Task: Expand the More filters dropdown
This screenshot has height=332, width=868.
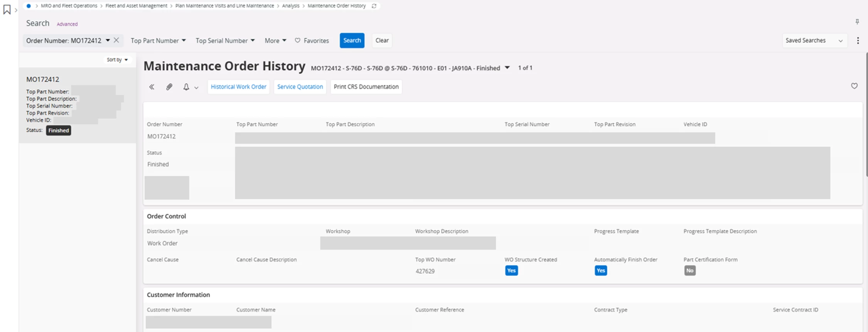Action: [x=275, y=40]
